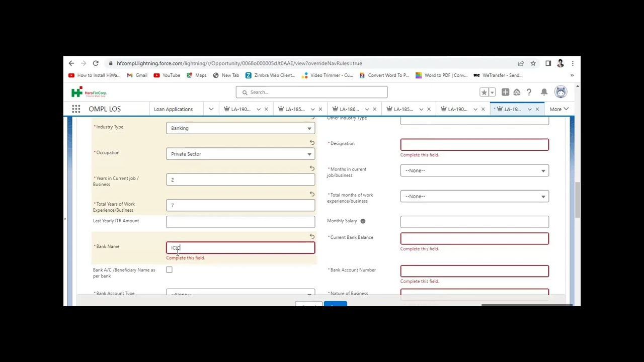Show more bookmarks with the double chevron
The image size is (644, 362).
click(x=572, y=75)
